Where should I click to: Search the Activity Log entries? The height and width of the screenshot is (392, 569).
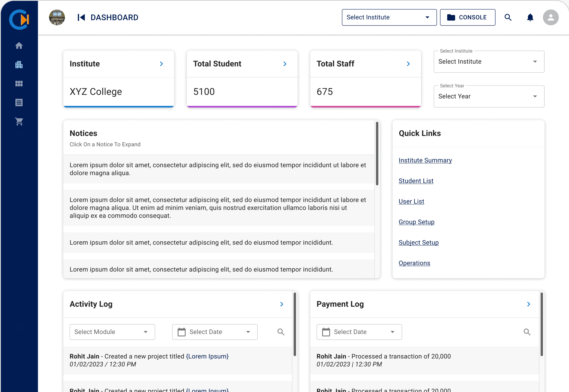tap(281, 332)
